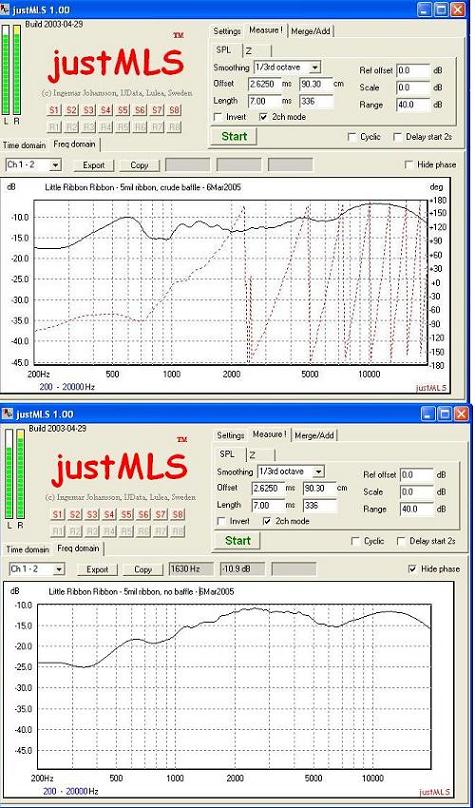Screen dimensions: 475x808
Task: Click S6 button in upper justMLS window
Action: 140,110
